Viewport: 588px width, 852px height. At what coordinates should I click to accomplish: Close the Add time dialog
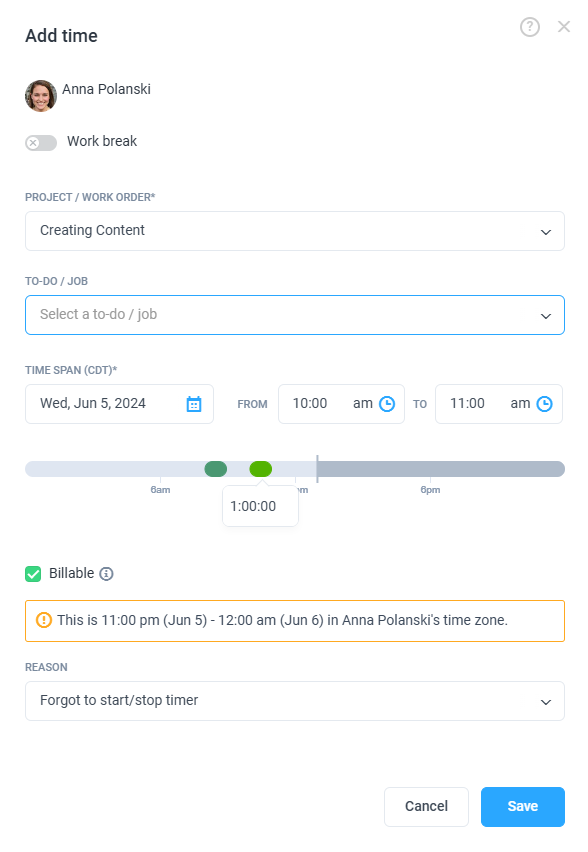(x=564, y=26)
